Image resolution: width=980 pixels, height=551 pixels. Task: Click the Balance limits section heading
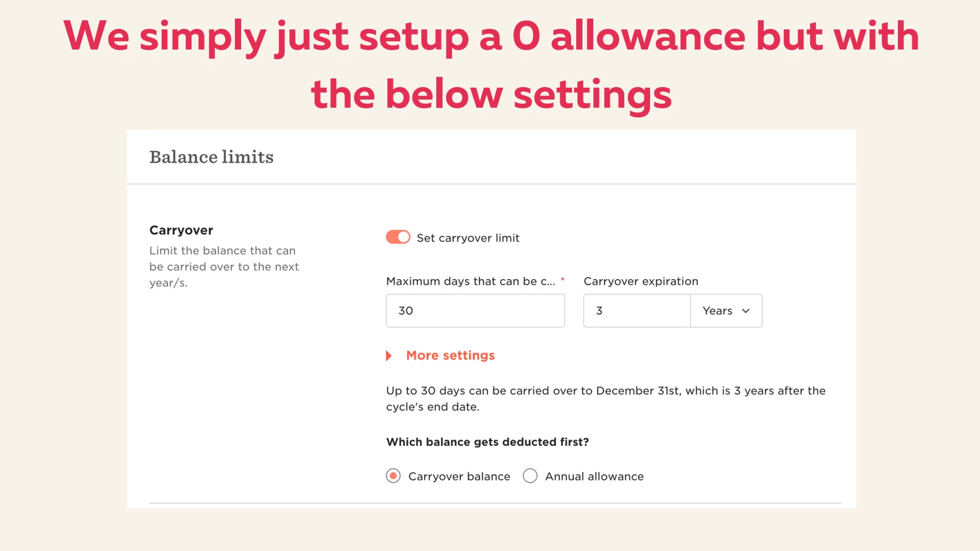pyautogui.click(x=211, y=157)
